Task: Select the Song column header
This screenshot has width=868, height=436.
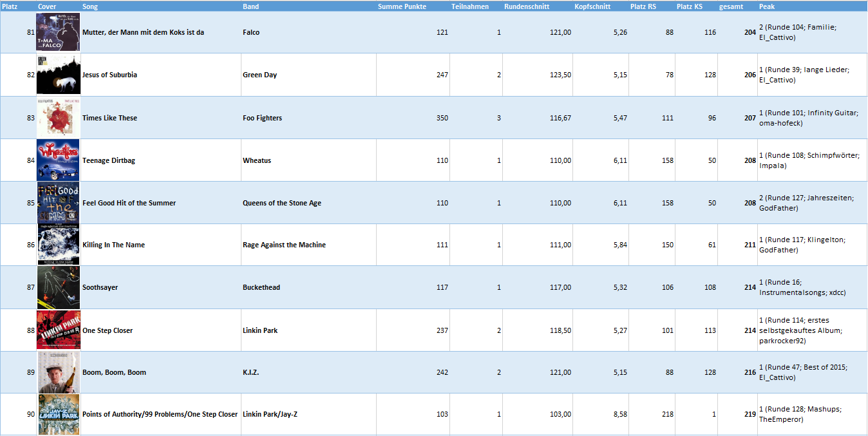Action: [90, 6]
